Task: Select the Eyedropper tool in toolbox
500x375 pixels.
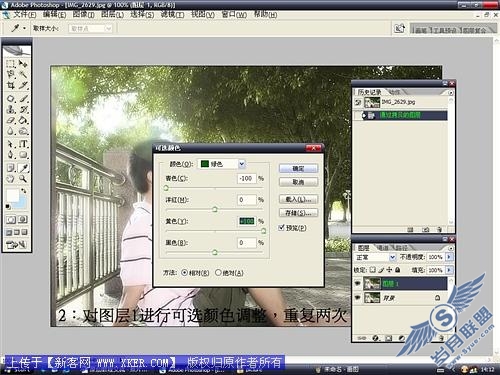Action: [x=23, y=168]
